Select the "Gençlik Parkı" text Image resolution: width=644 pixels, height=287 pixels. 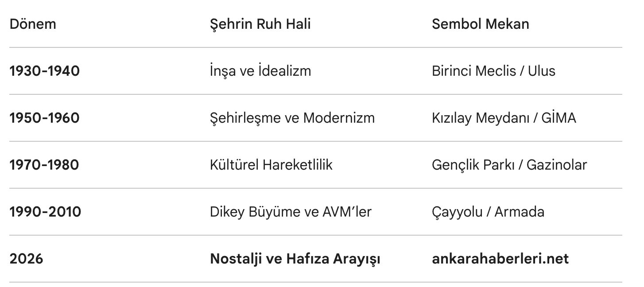click(471, 165)
